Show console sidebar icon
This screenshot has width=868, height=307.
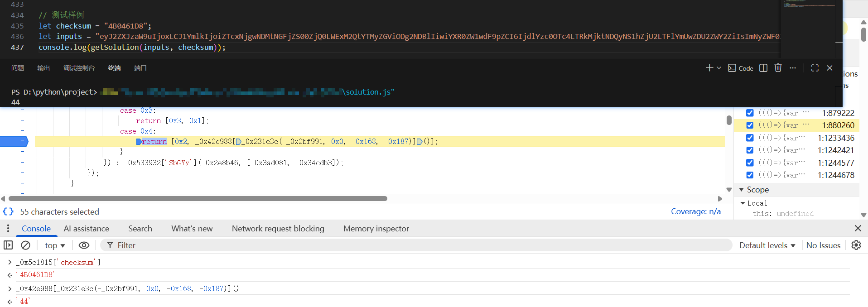(8, 245)
